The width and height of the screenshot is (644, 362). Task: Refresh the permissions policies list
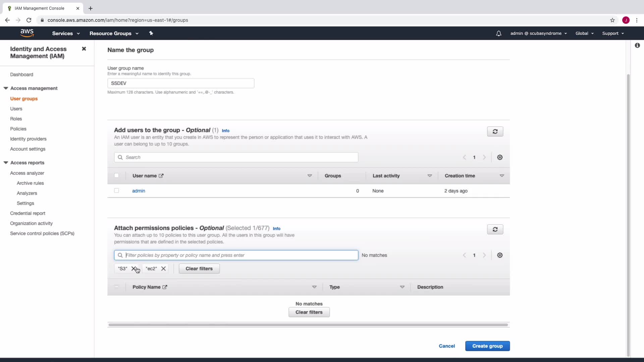tap(495, 229)
